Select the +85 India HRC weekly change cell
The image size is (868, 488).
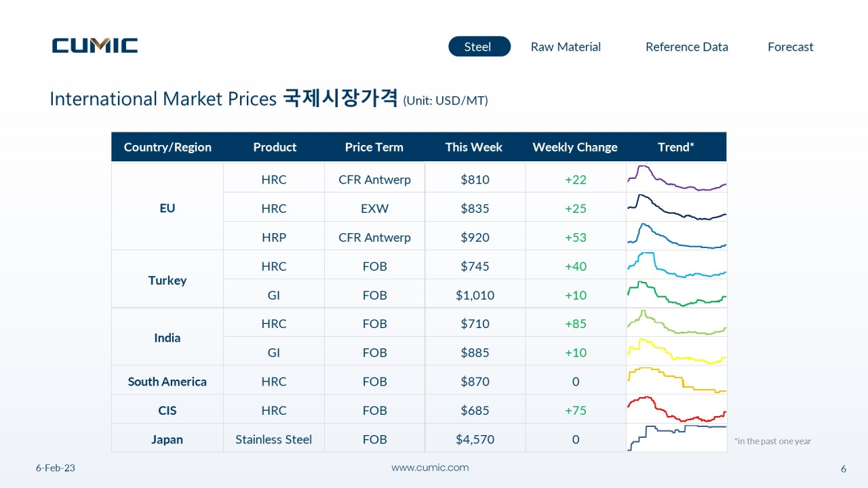coord(576,323)
